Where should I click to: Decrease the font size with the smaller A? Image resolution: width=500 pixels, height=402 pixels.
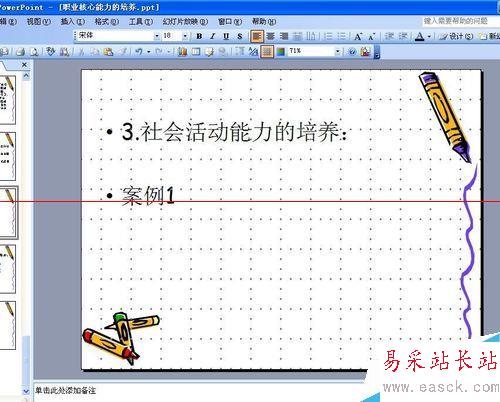pos(372,36)
